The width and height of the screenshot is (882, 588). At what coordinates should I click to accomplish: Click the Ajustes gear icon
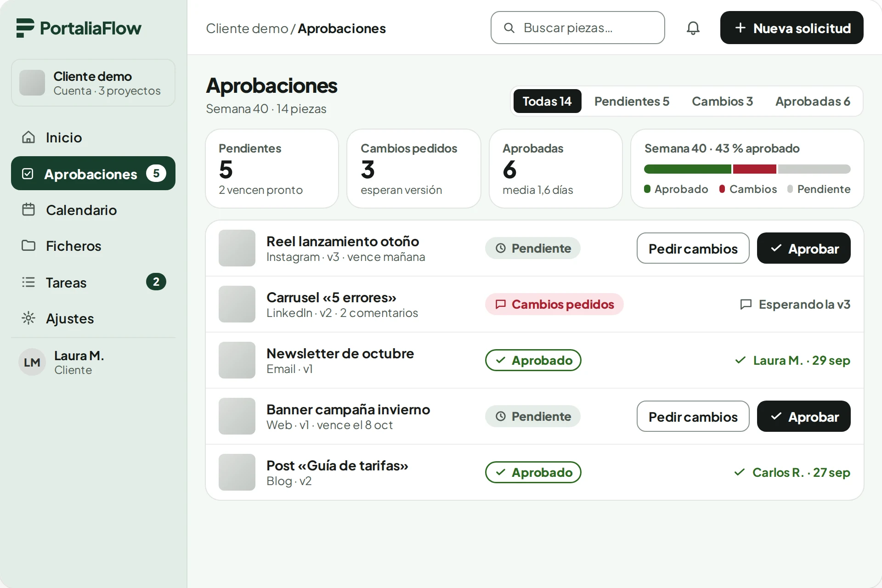click(x=28, y=318)
